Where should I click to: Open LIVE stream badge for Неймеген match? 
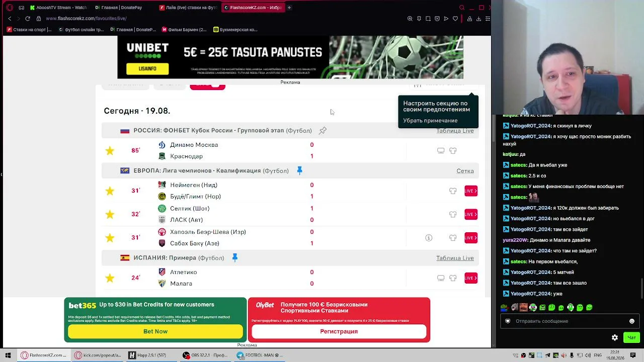(471, 191)
